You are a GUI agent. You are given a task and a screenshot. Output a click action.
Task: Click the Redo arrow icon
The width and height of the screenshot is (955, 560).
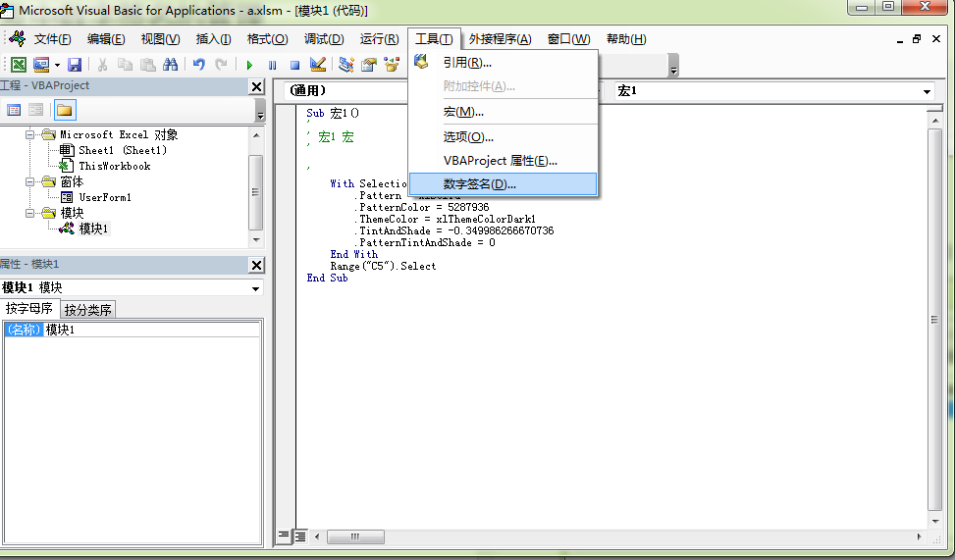pyautogui.click(x=221, y=64)
